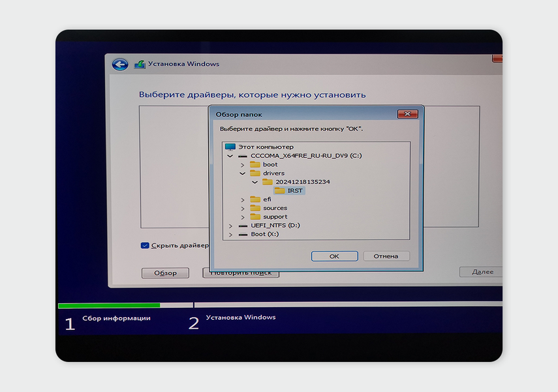Select the 'sources' folder label

(x=275, y=207)
